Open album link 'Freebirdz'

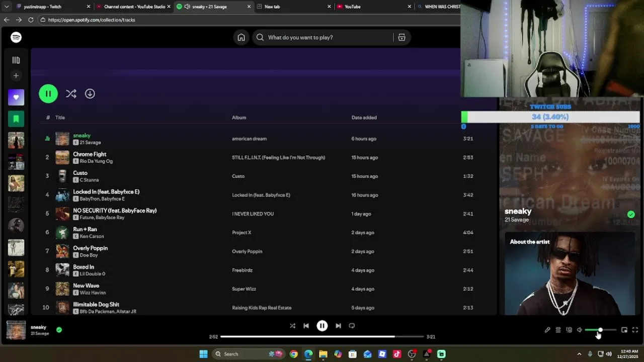click(242, 270)
